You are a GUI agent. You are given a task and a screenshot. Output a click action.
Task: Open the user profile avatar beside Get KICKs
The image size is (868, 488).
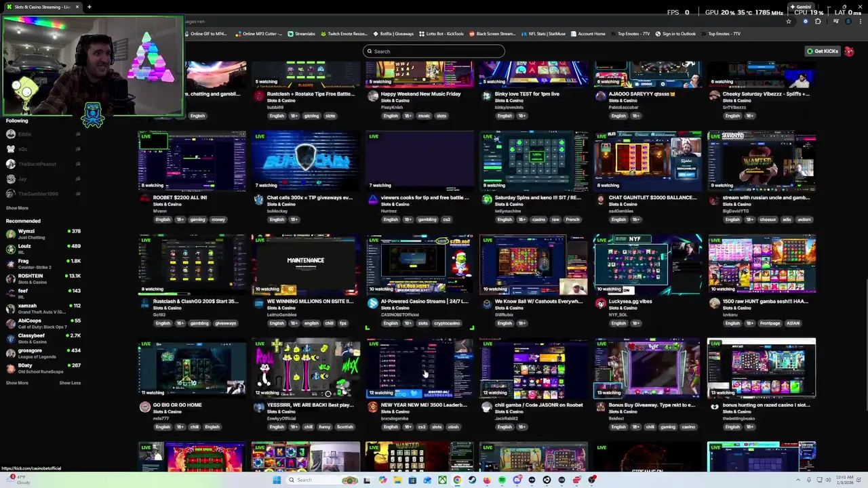[x=849, y=52]
